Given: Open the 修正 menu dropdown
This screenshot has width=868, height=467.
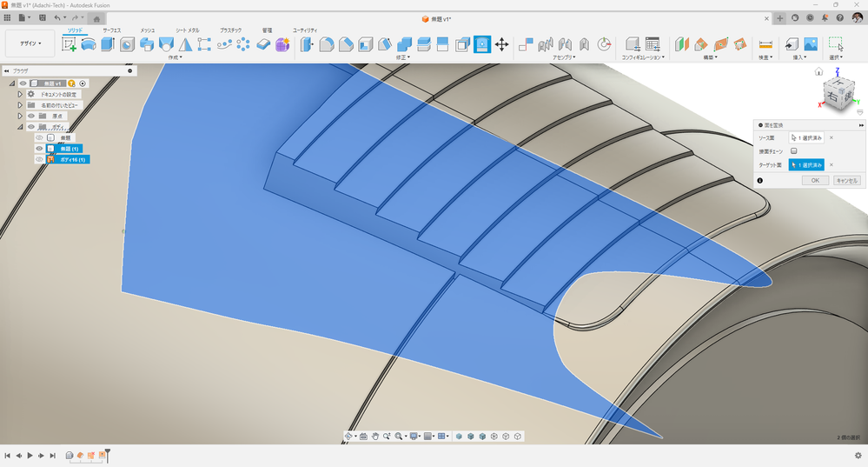Looking at the screenshot, I should (402, 57).
